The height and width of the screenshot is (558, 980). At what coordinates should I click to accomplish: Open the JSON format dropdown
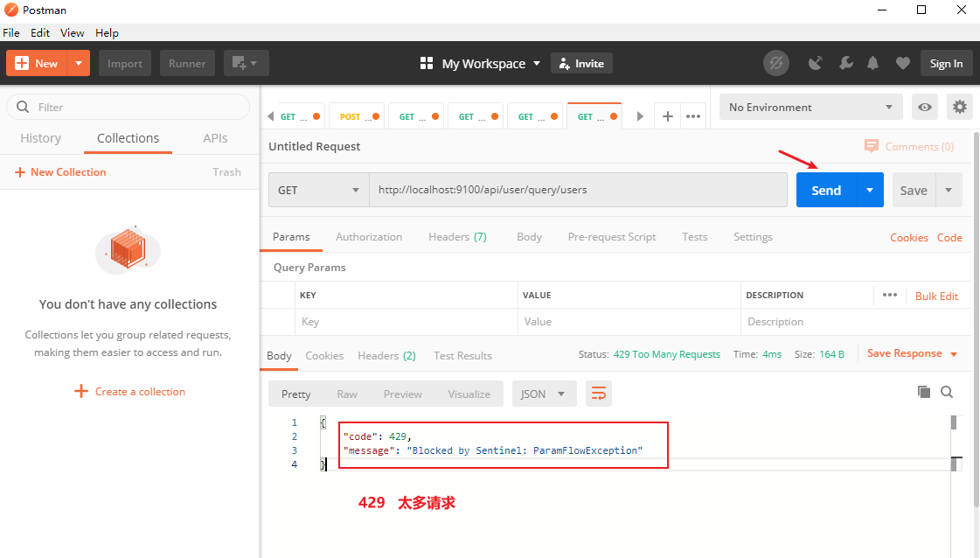(544, 394)
